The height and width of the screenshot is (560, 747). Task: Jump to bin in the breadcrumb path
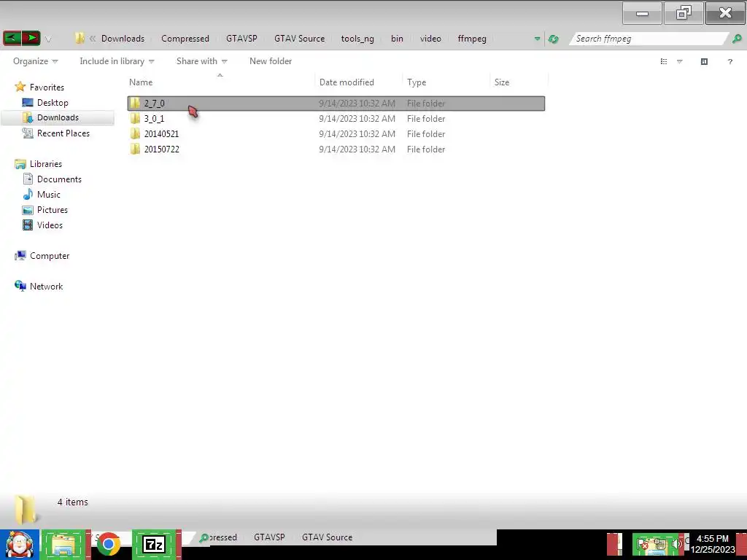[x=397, y=39]
